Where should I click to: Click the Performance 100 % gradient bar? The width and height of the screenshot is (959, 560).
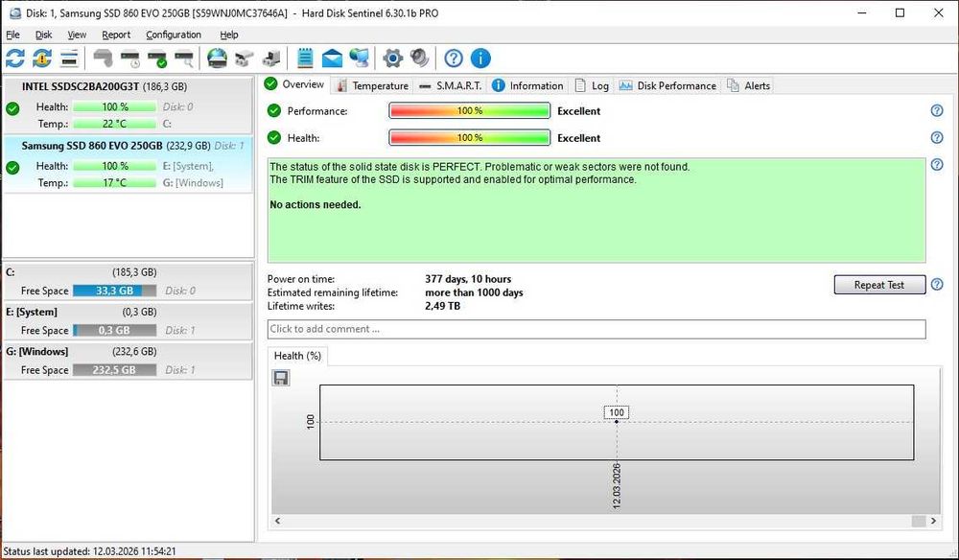click(x=470, y=110)
